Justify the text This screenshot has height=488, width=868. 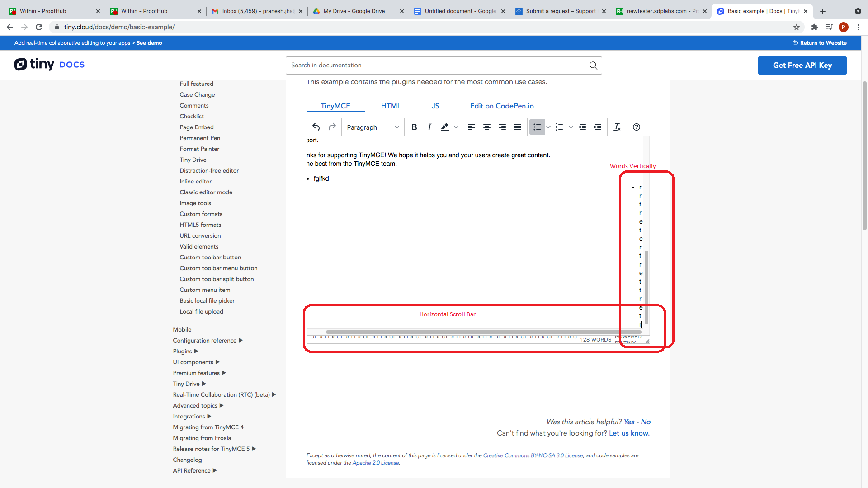point(517,127)
